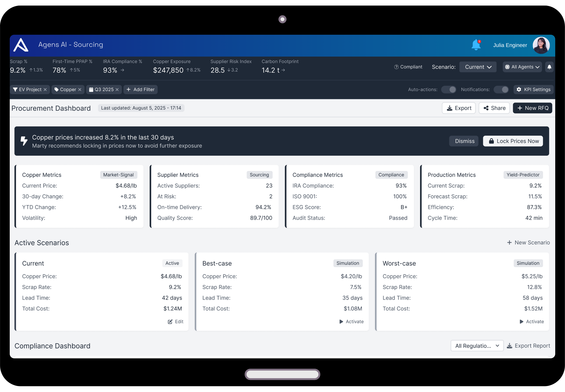The width and height of the screenshot is (565, 392).
Task: Click the small bell icon beside All Agents
Action: point(549,67)
